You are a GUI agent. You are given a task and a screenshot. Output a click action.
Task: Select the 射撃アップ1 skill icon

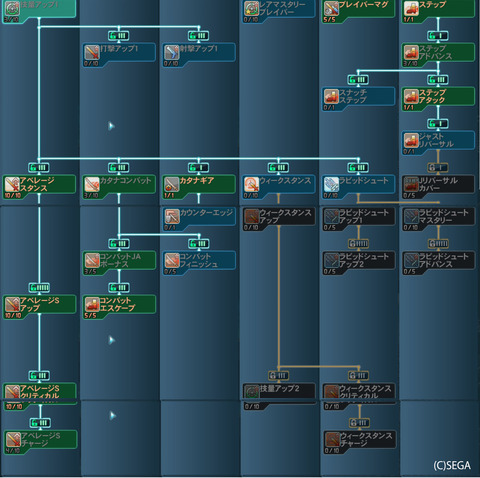[172, 52]
